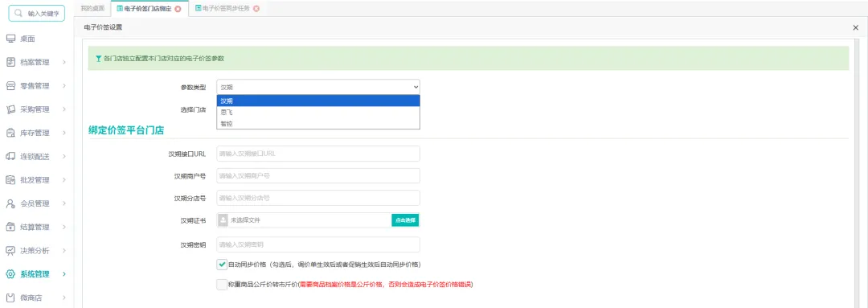Expand the 系统管理 menu arrow

[x=64, y=274]
